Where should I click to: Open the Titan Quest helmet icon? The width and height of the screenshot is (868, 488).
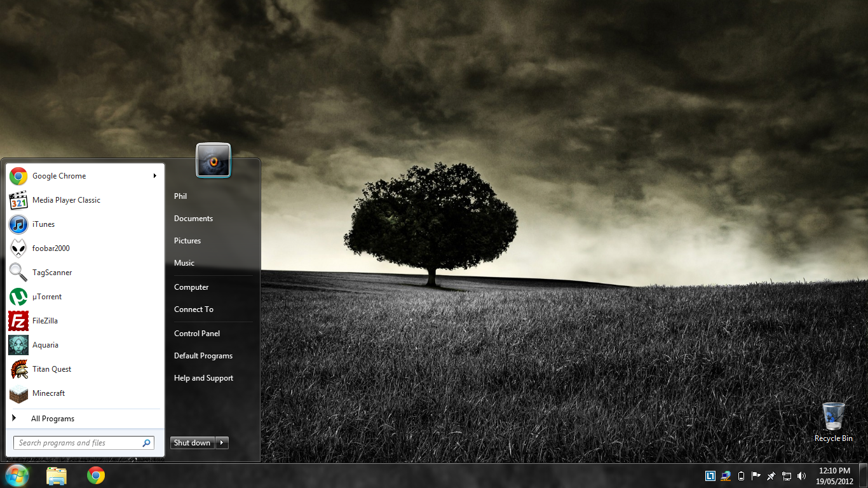point(18,369)
